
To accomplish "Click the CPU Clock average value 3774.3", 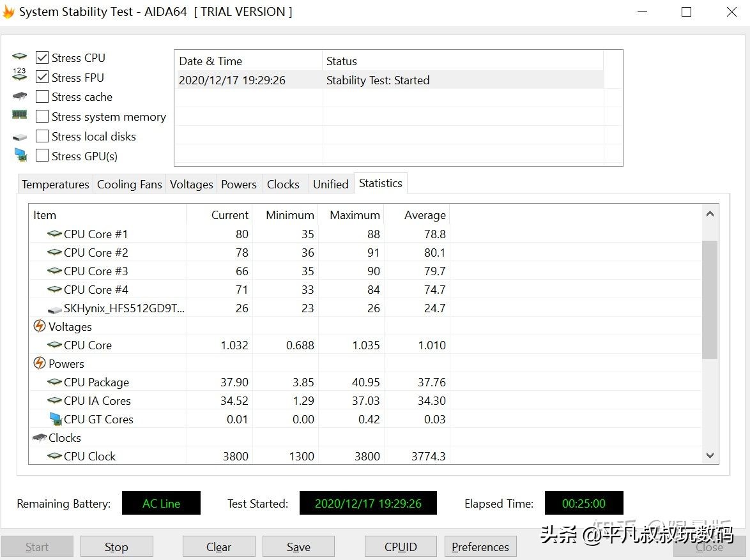I will point(429,456).
